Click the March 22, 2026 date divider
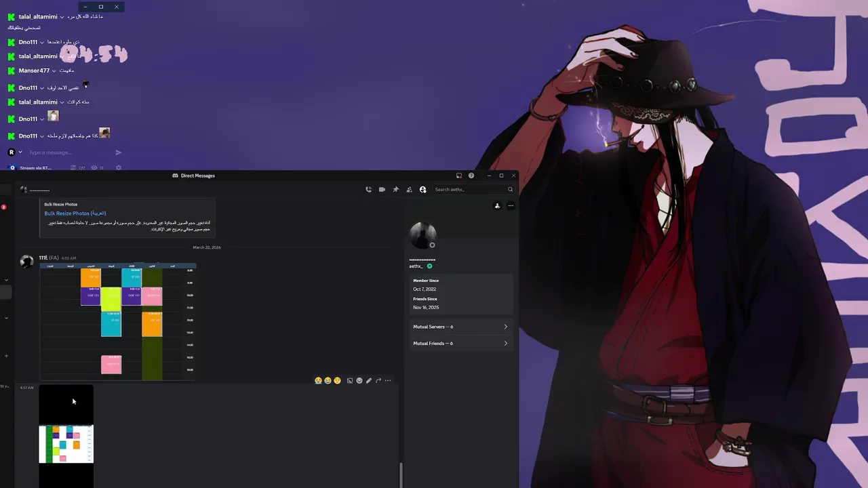Screen dimensions: 868x488 click(x=207, y=247)
